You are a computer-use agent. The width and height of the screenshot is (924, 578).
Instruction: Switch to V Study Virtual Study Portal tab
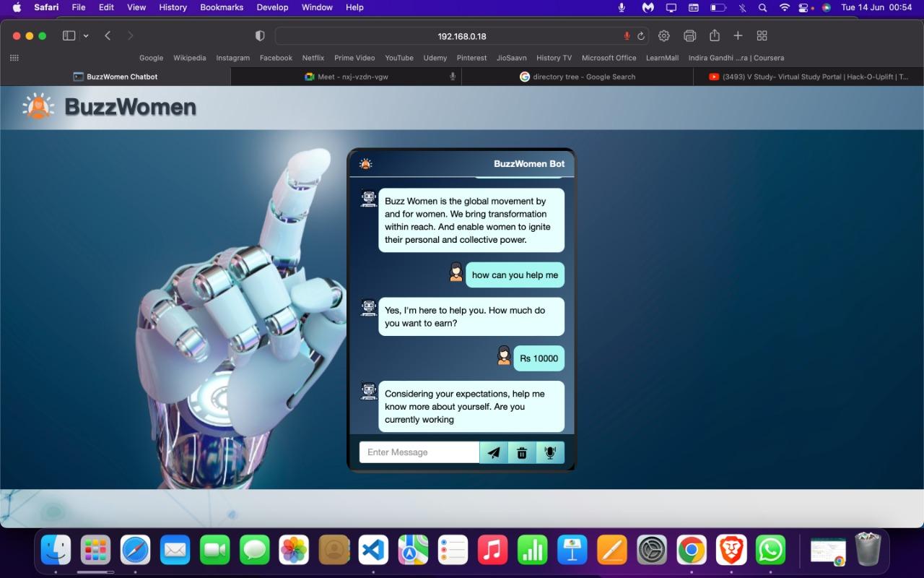[808, 77]
